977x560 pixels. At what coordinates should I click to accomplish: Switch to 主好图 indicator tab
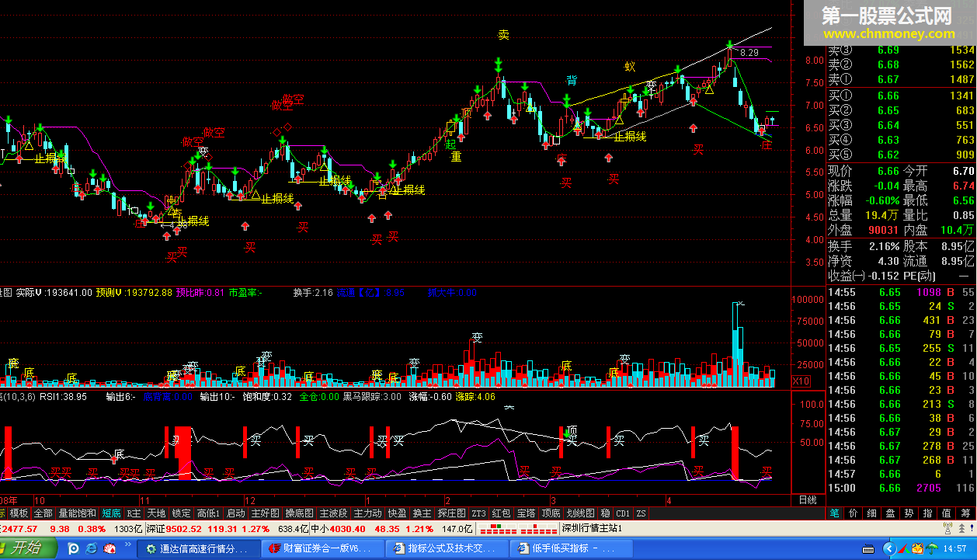click(265, 513)
